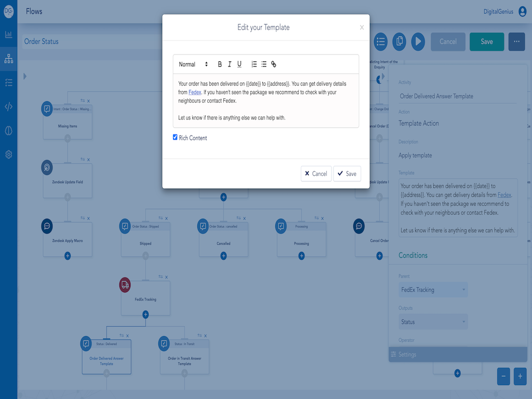Open the code view sidebar icon
Viewport: 532px width, 399px height.
pyautogui.click(x=8, y=107)
